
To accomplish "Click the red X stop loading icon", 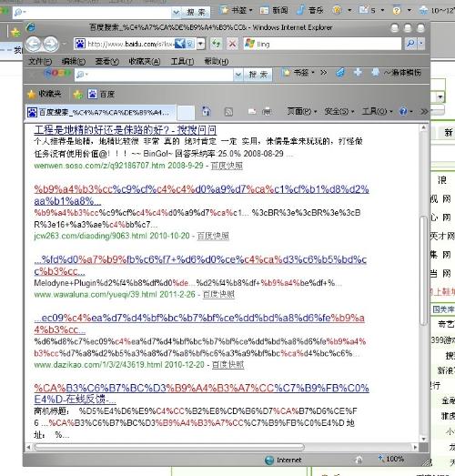I will (233, 44).
